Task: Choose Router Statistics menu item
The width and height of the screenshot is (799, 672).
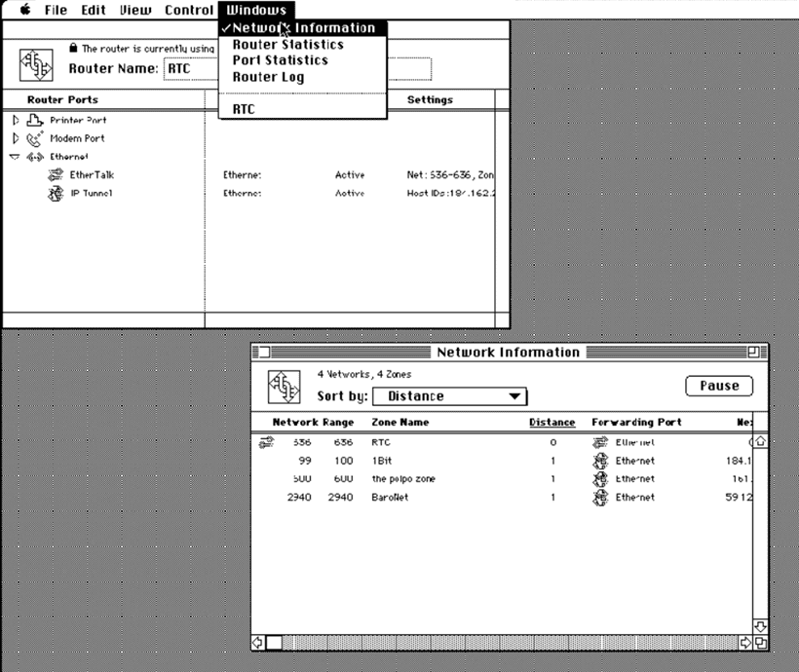Action: click(x=303, y=45)
